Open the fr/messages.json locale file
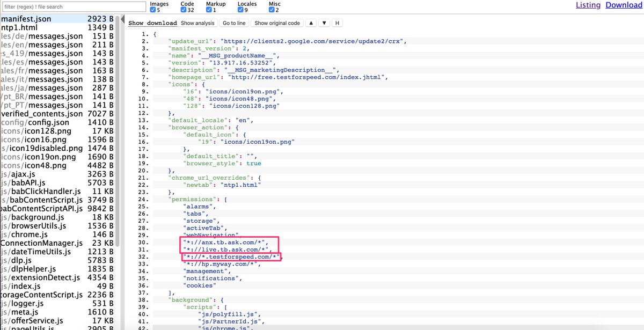The height and width of the screenshot is (330, 644). click(x=57, y=70)
